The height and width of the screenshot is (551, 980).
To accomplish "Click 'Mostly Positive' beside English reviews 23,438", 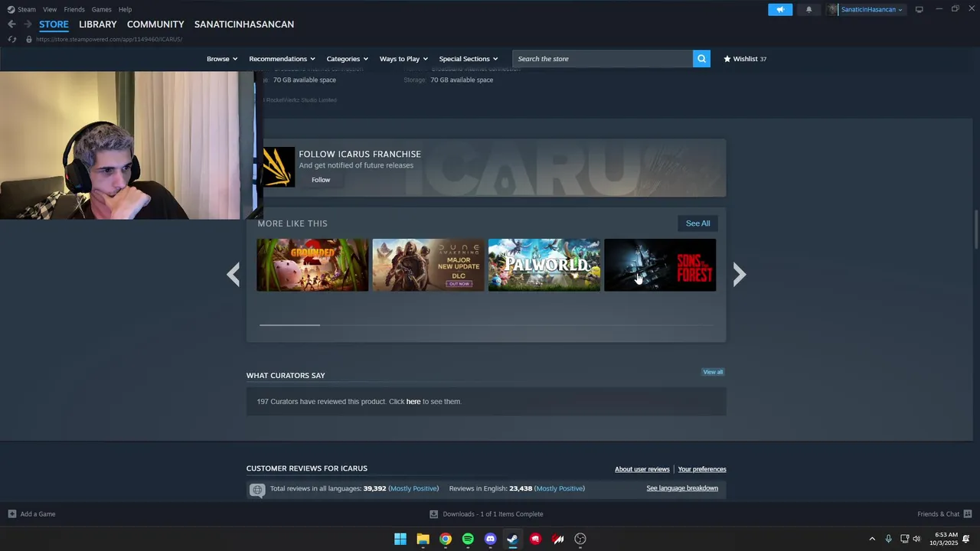I will (560, 488).
